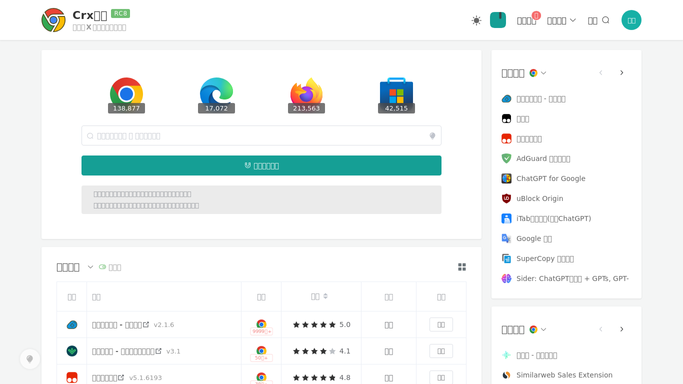
Task: Click the floating lightbulb button at bottom left
Action: [30, 359]
